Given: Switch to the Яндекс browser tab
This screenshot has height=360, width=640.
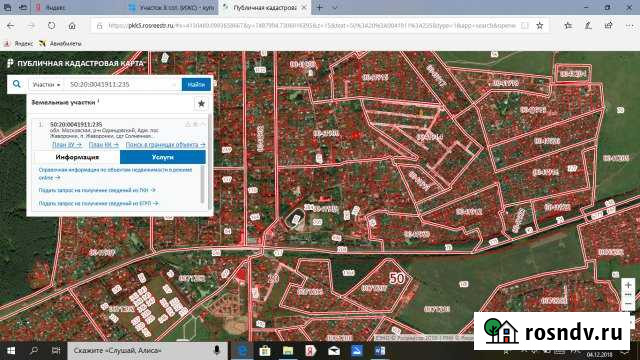Looking at the screenshot, I should coord(78,8).
